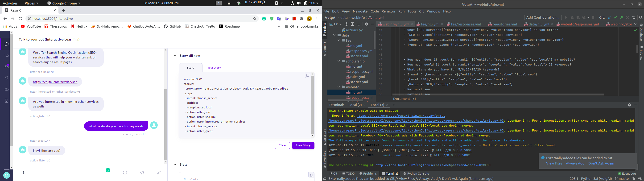
Task: Open Google Chrome app menu in top bar
Action: pos(64,3)
